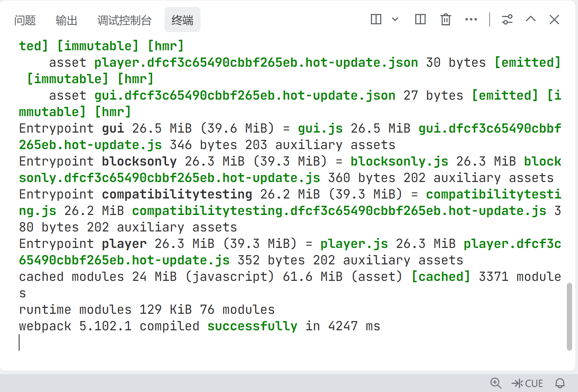The image size is (578, 392).
Task: Open notifications bell in status bar
Action: tap(560, 383)
